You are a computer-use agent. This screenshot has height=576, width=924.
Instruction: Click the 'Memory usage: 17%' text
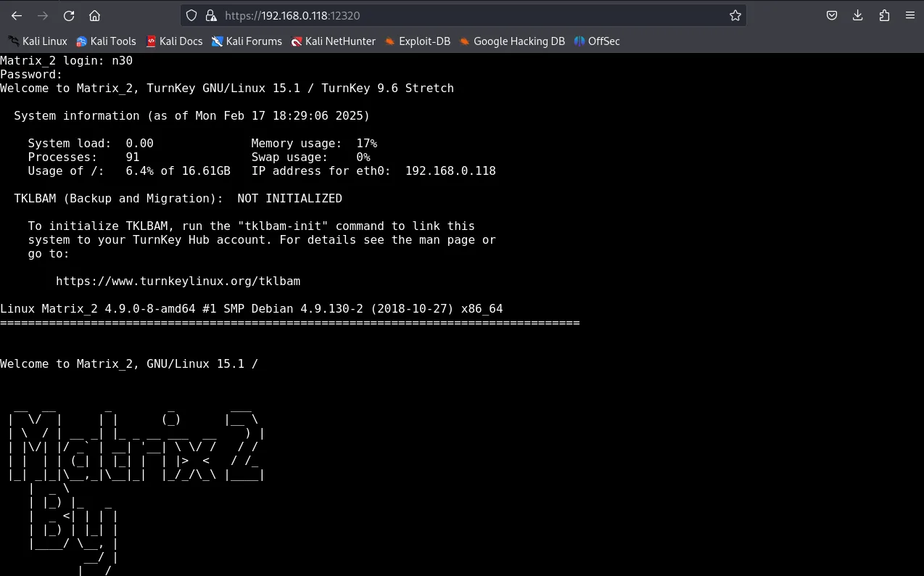314,144
